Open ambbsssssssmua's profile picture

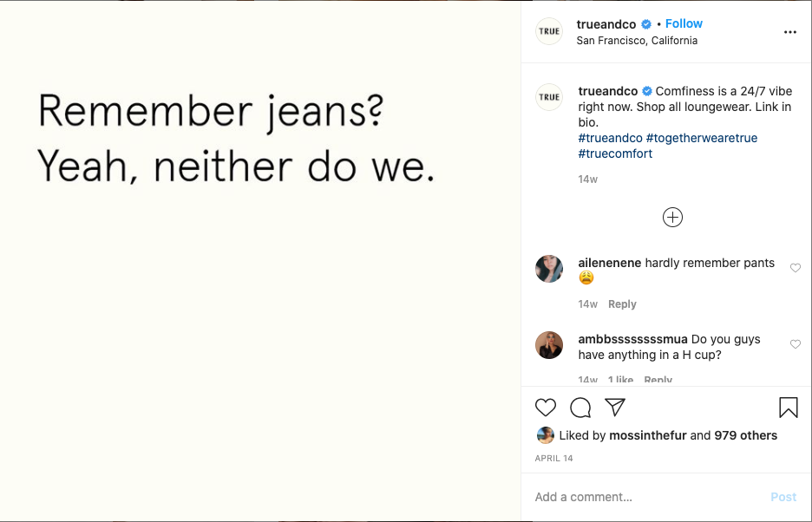549,345
